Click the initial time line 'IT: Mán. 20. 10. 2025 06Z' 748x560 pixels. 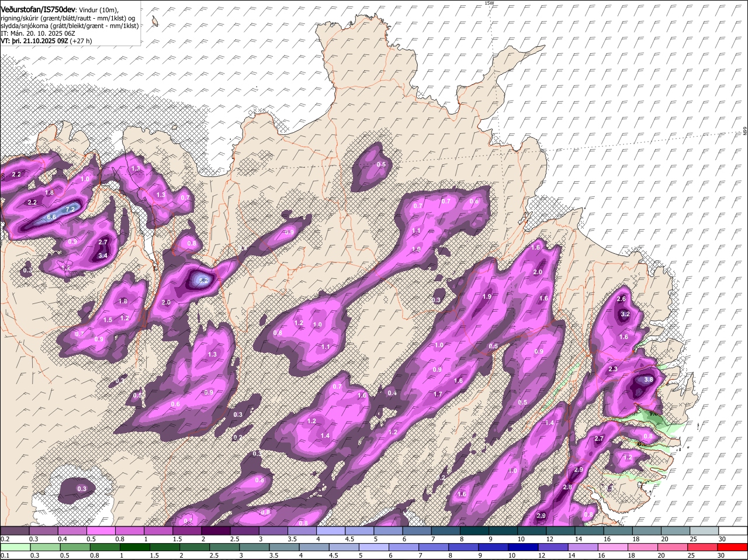37,33
